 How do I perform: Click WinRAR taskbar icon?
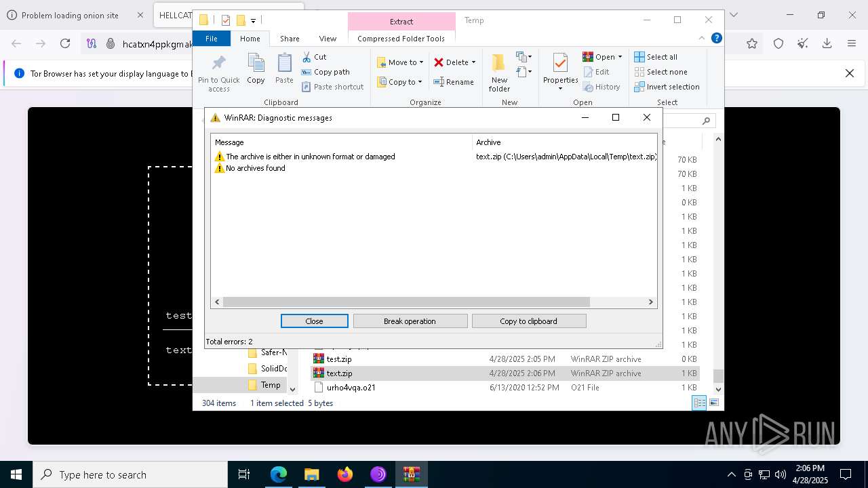(x=412, y=474)
